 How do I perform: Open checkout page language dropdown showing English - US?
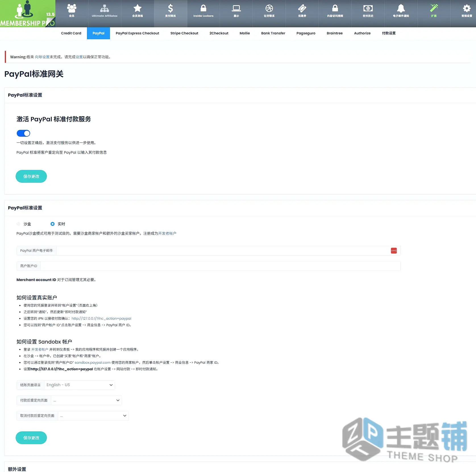click(80, 385)
